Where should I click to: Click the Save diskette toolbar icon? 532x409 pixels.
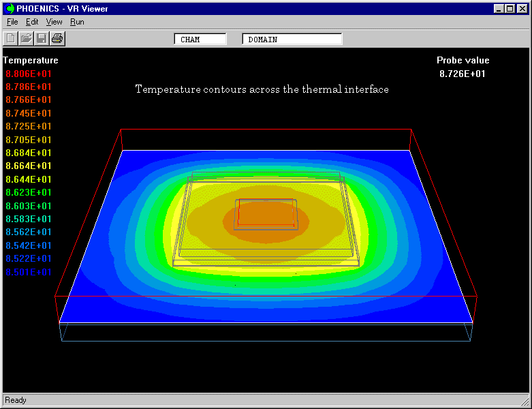42,38
